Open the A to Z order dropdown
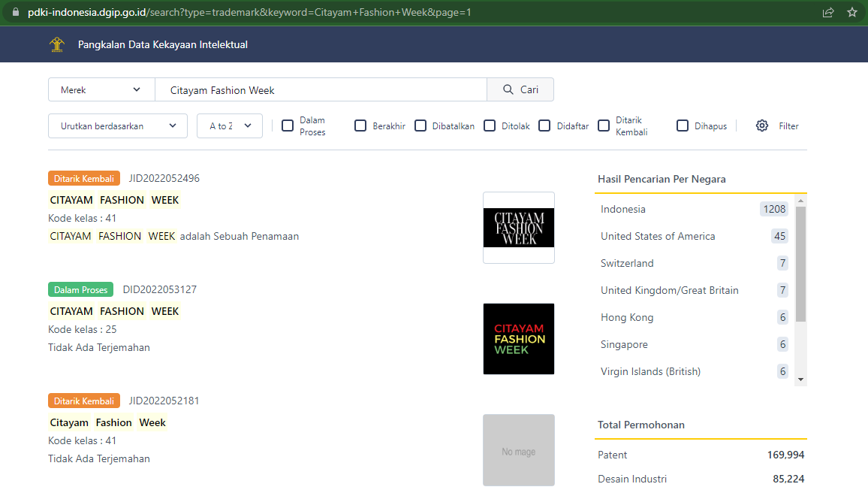868x490 pixels. 230,126
